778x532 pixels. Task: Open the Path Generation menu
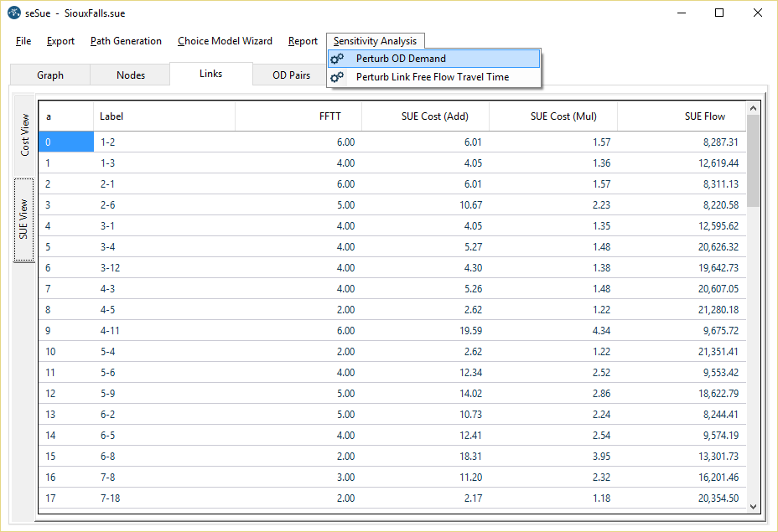(126, 41)
